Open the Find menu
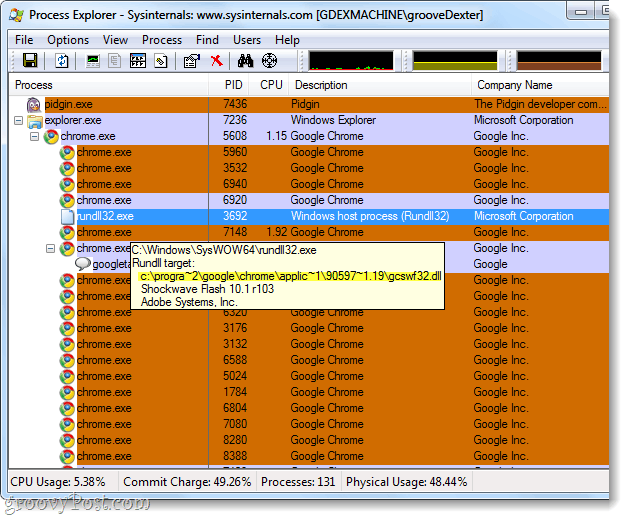The height and width of the screenshot is (520, 629). [x=207, y=40]
